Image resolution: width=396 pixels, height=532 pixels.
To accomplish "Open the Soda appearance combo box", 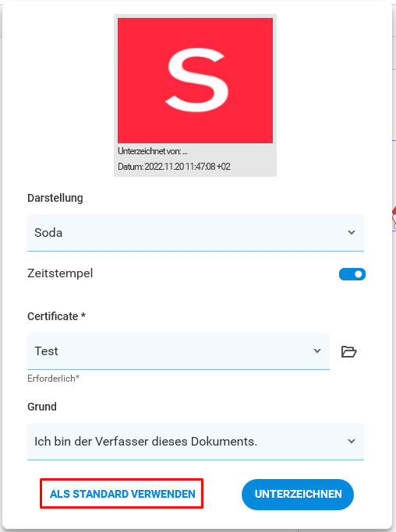I will point(196,233).
